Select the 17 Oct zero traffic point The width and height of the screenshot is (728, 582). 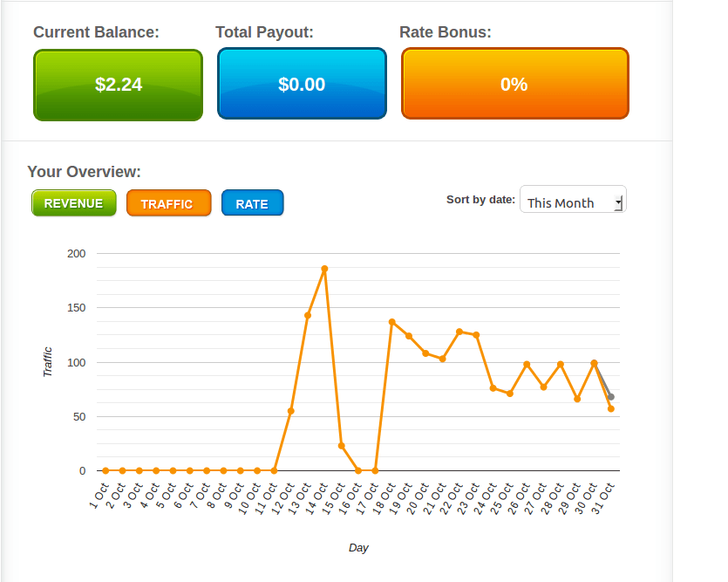(375, 470)
